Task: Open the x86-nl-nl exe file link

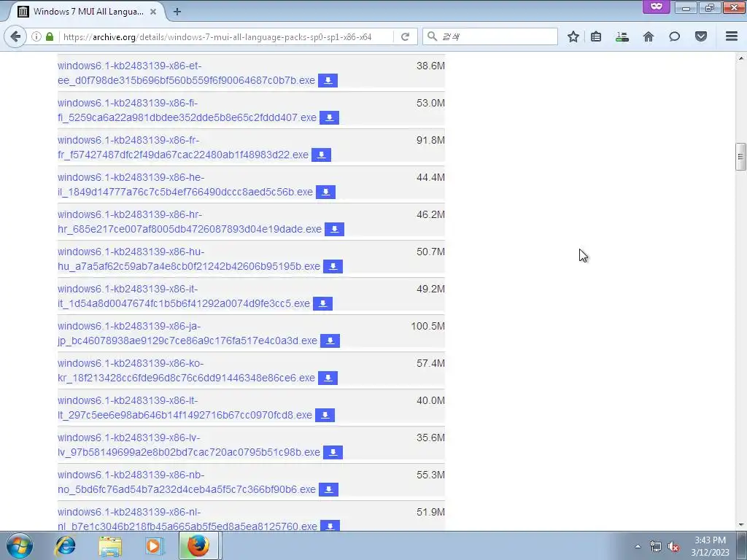Action: click(187, 518)
